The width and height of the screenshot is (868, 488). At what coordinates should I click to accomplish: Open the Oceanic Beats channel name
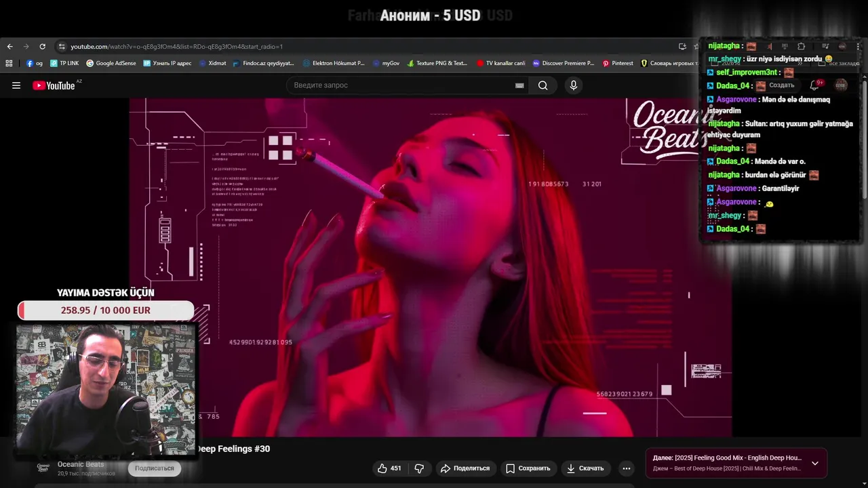pos(81,464)
